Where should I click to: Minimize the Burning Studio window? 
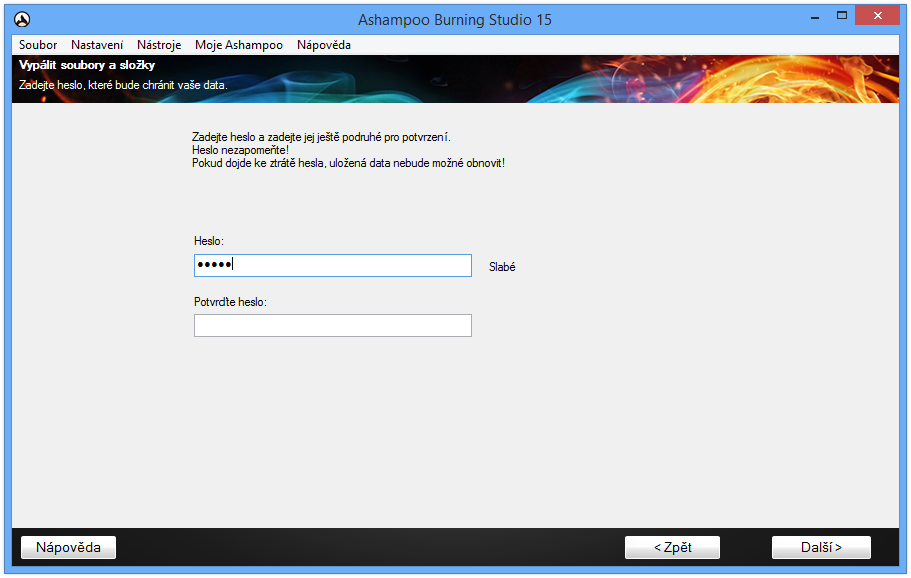pos(815,16)
